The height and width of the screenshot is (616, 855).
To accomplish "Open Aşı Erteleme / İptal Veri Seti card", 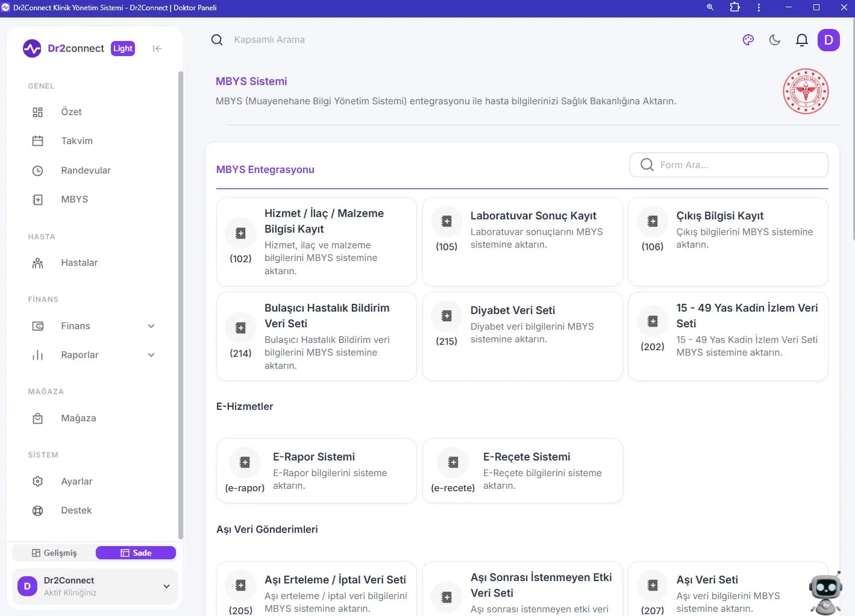I will [x=316, y=589].
